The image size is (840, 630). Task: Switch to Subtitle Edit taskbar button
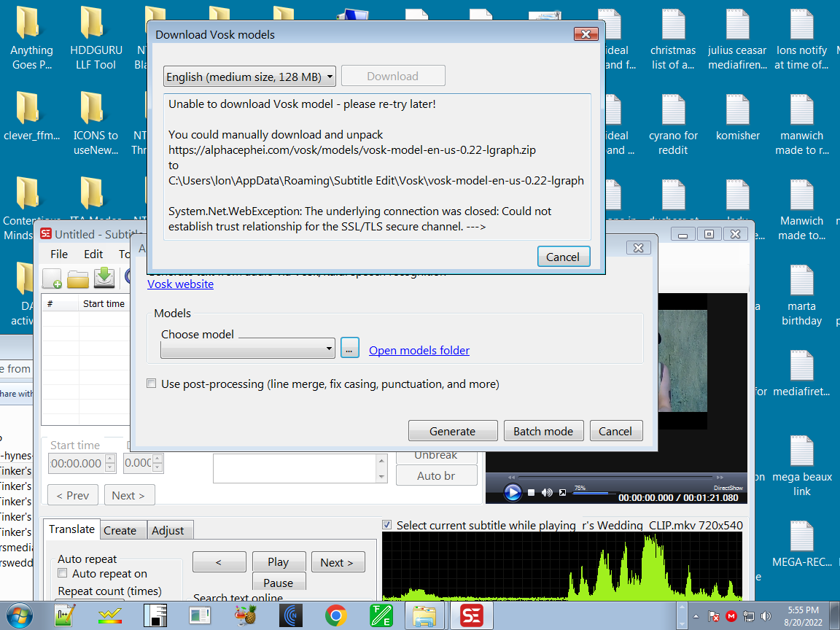(x=472, y=616)
